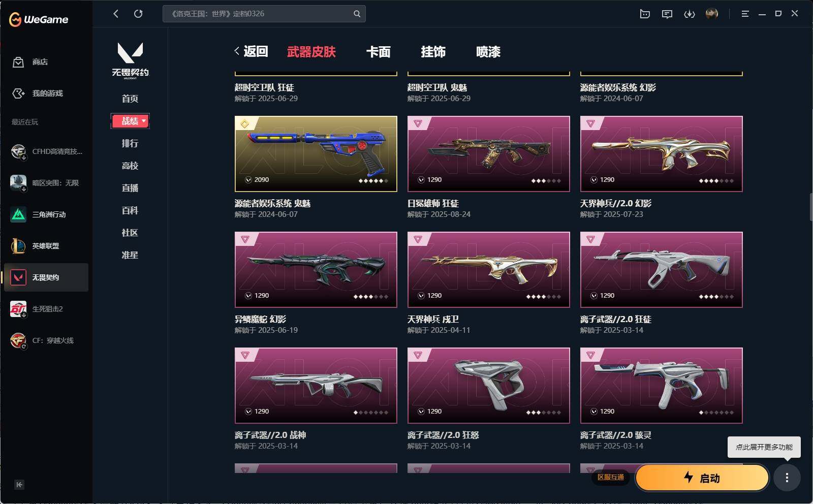Select the 异鳞魔蛇 幻影 skin thumbnail

point(316,270)
